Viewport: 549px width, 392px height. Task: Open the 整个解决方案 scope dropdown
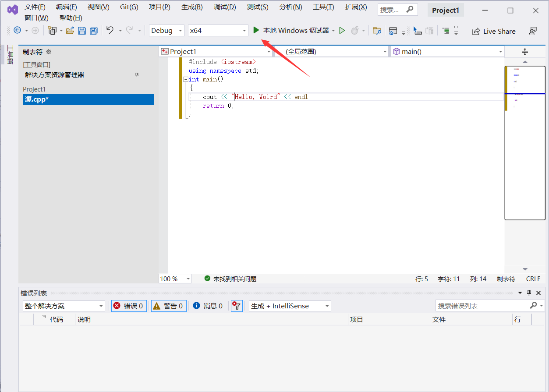[64, 306]
